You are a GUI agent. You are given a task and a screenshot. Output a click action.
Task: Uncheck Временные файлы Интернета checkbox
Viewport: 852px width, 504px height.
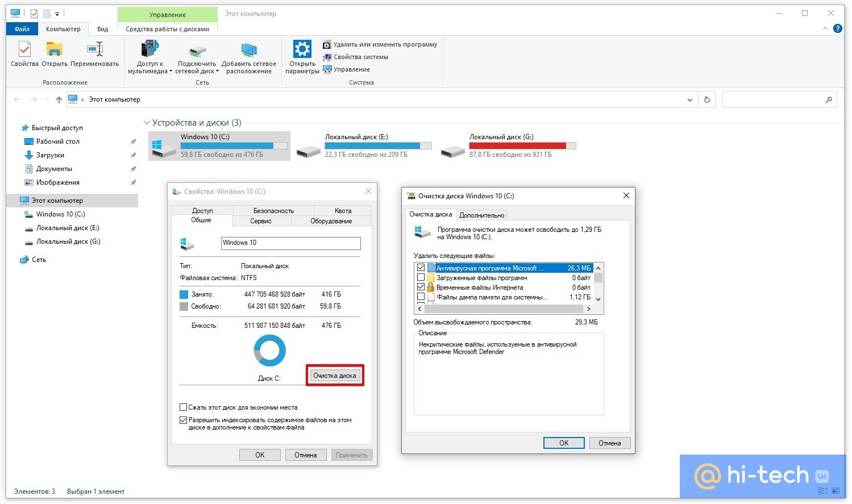click(421, 288)
